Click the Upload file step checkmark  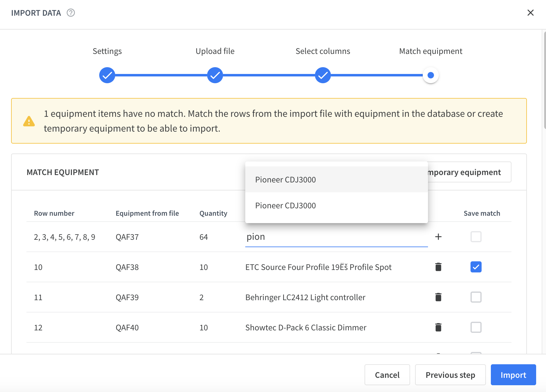coord(215,75)
